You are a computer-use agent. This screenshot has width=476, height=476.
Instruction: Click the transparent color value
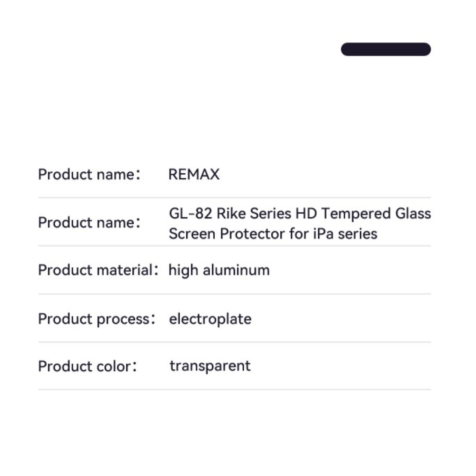pos(210,366)
